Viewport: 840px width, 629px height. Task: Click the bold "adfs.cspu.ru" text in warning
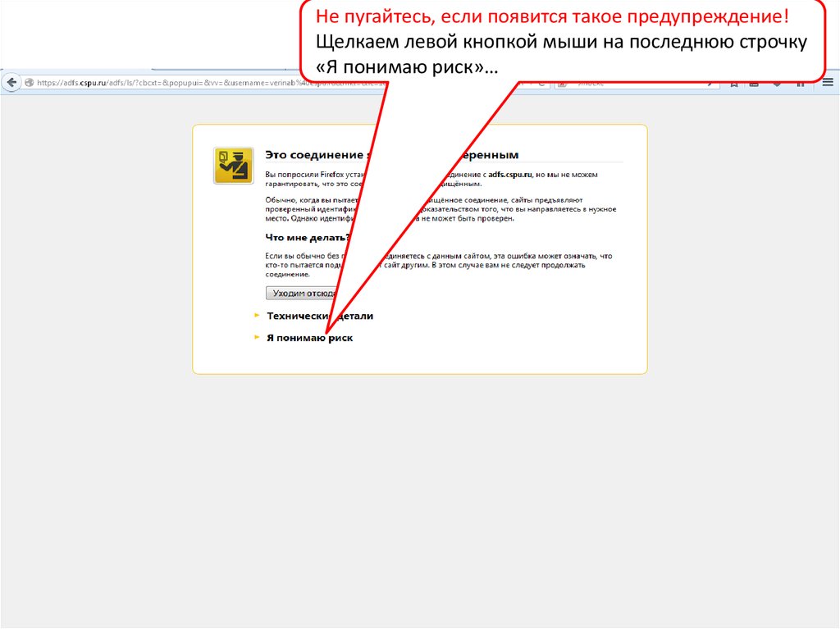pyautogui.click(x=510, y=175)
